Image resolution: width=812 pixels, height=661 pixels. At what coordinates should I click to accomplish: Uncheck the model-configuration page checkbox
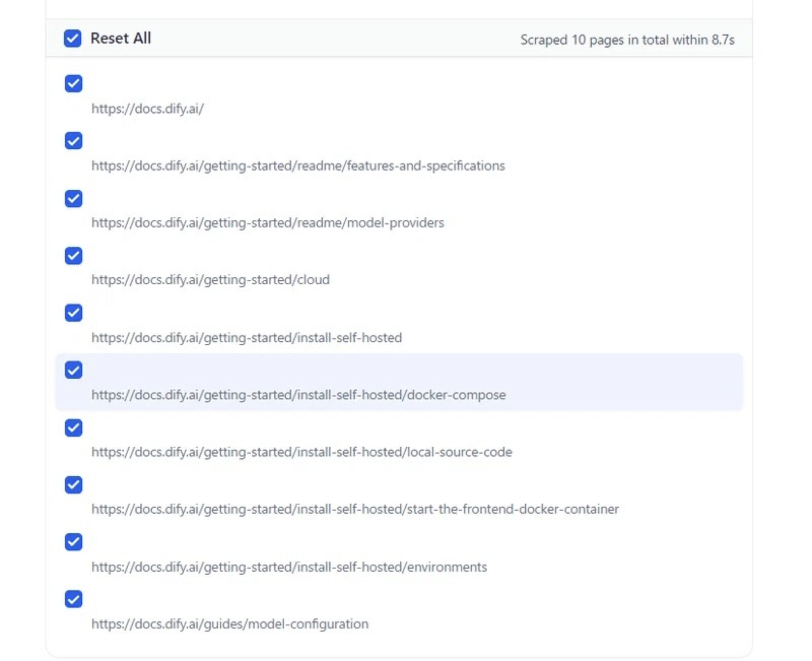coord(74,599)
